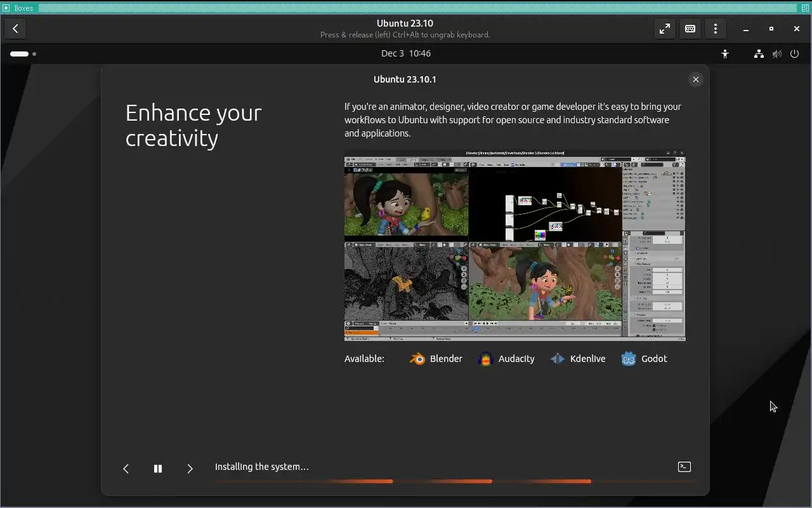The width and height of the screenshot is (812, 508).
Task: Click the muted volume icon
Action: click(776, 54)
